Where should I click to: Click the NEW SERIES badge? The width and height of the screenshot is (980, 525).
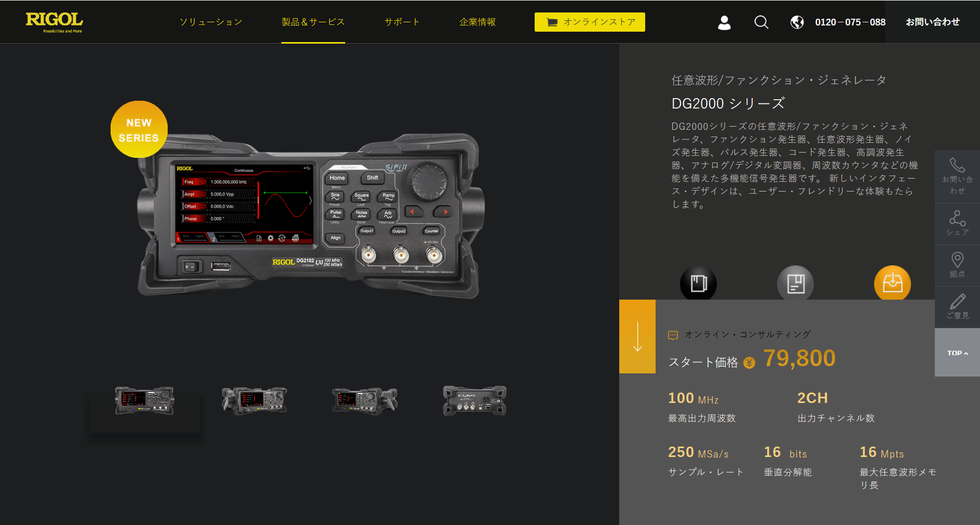(x=139, y=129)
